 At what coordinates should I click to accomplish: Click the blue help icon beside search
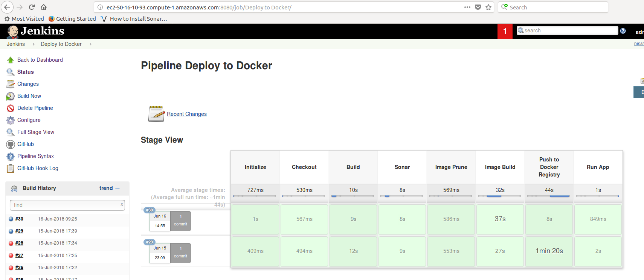pos(623,31)
